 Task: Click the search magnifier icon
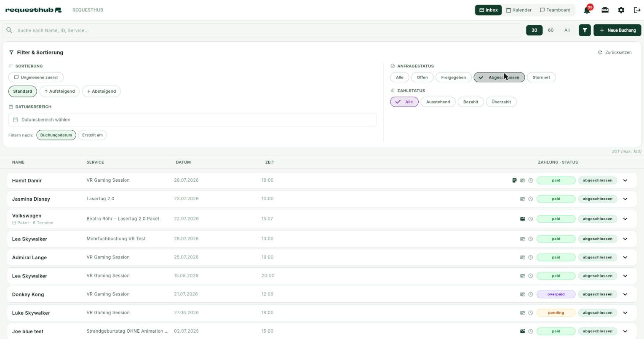tap(9, 30)
